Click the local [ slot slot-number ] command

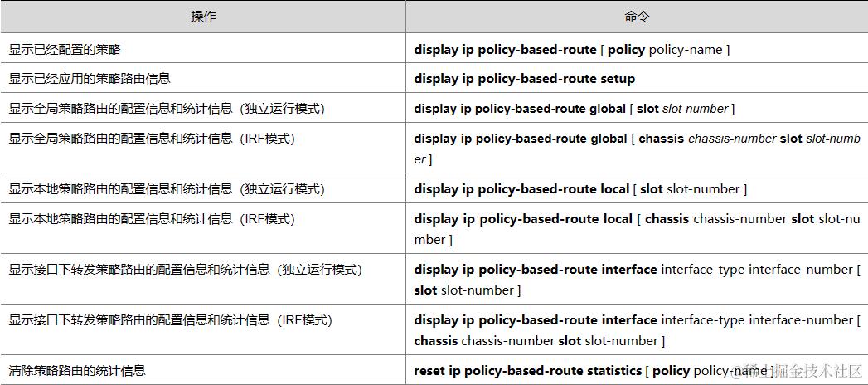tap(580, 189)
